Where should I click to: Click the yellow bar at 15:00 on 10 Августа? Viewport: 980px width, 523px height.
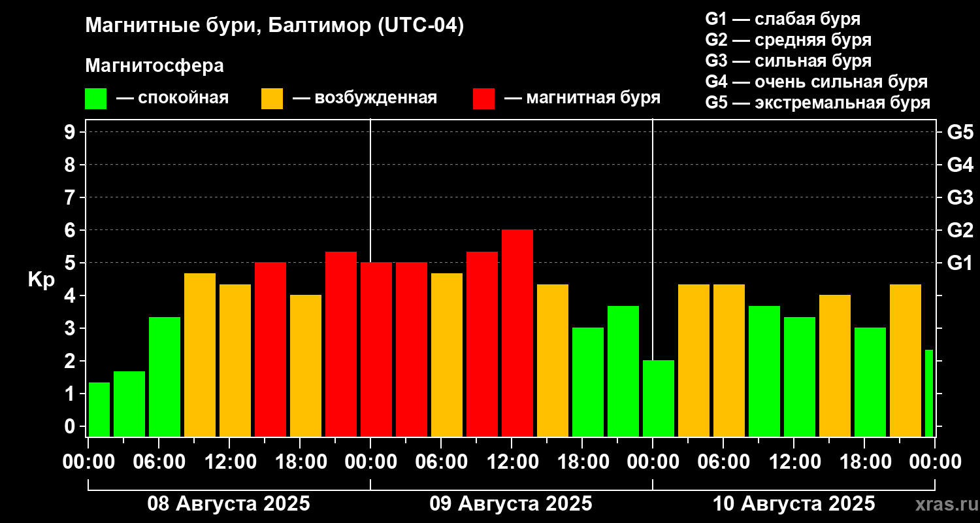(x=835, y=366)
